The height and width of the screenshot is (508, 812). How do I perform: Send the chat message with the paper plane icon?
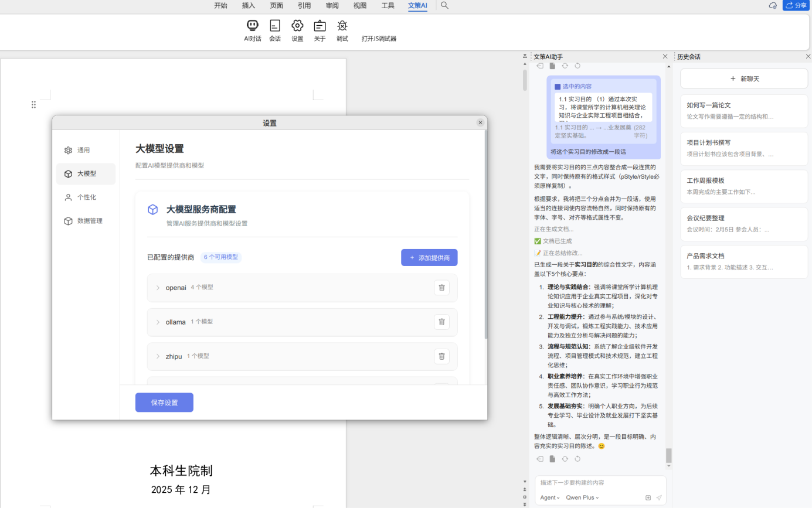pos(659,498)
